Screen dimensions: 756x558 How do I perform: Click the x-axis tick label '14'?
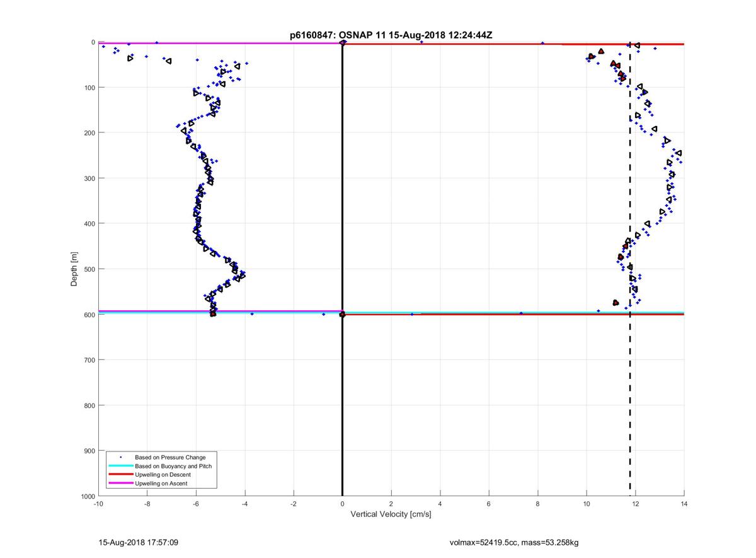[684, 504]
